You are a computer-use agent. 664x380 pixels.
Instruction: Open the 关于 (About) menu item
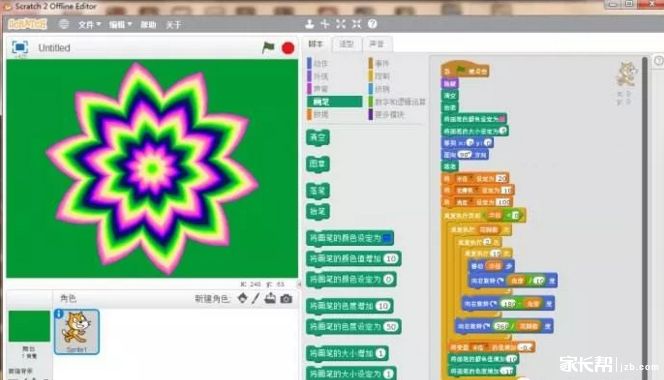(x=174, y=25)
